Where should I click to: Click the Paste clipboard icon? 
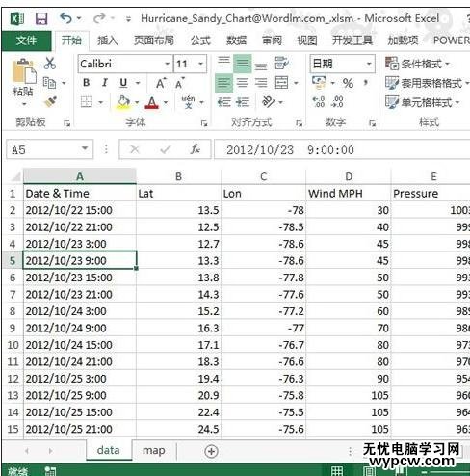pyautogui.click(x=24, y=72)
